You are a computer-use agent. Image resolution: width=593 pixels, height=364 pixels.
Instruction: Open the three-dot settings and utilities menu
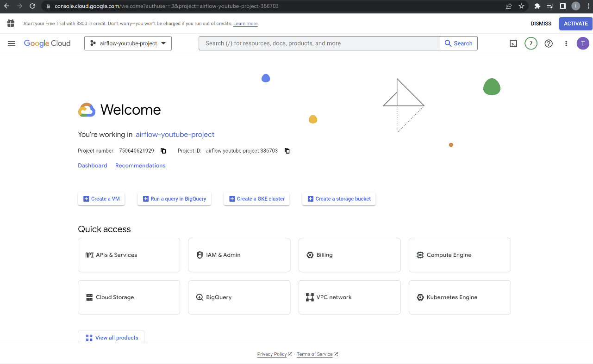coord(566,43)
